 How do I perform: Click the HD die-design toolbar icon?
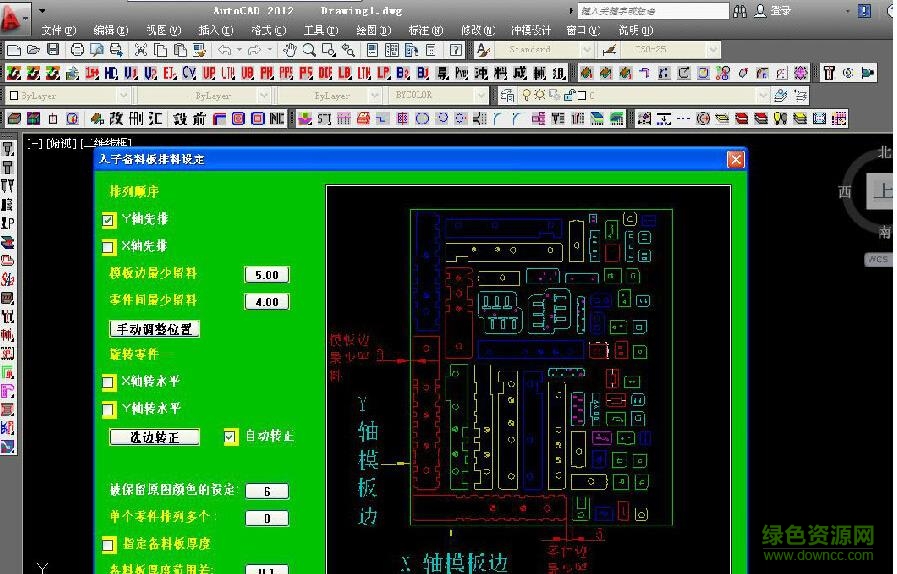[111, 73]
